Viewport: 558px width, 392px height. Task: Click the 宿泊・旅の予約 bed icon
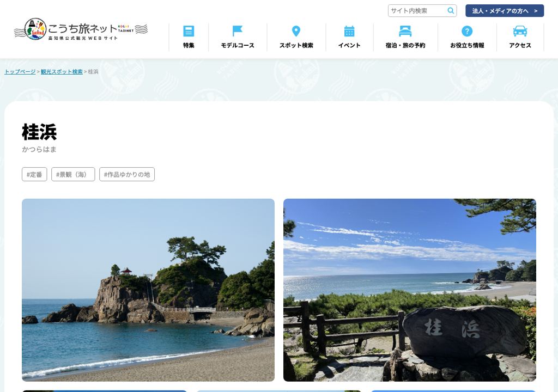pos(405,31)
